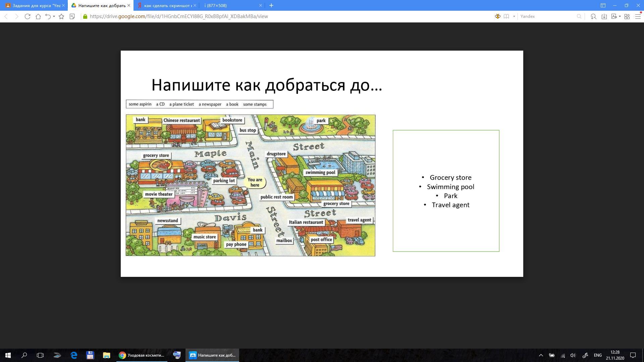Switch to the 'как сделать скриншот' tab
Screen dimensions: 644x362
pos(166,5)
